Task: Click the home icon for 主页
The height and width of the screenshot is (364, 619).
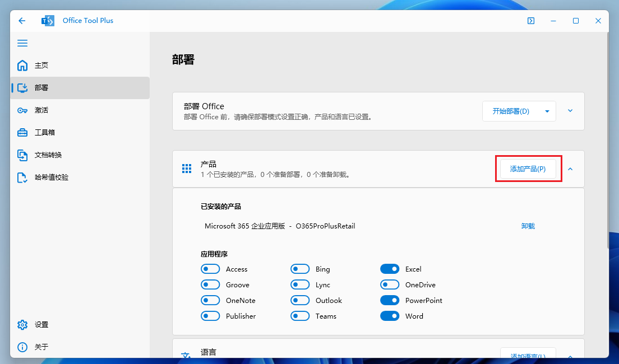Action: click(22, 66)
